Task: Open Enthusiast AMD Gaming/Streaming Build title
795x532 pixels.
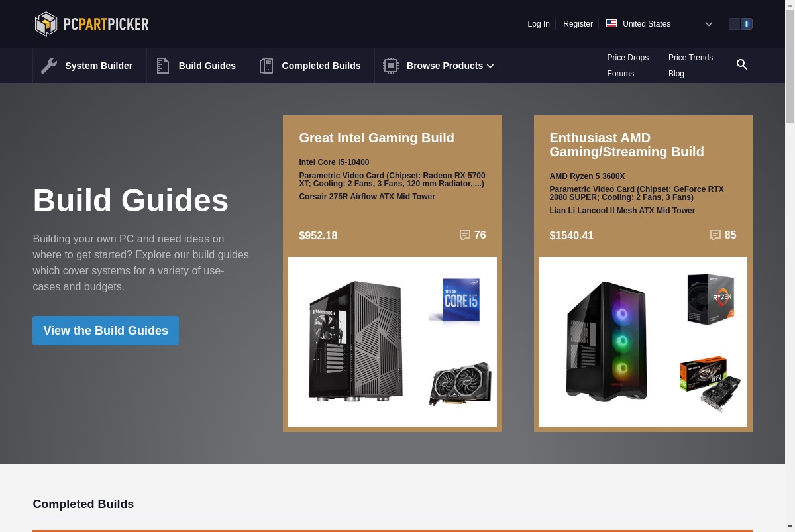Action: (x=627, y=145)
